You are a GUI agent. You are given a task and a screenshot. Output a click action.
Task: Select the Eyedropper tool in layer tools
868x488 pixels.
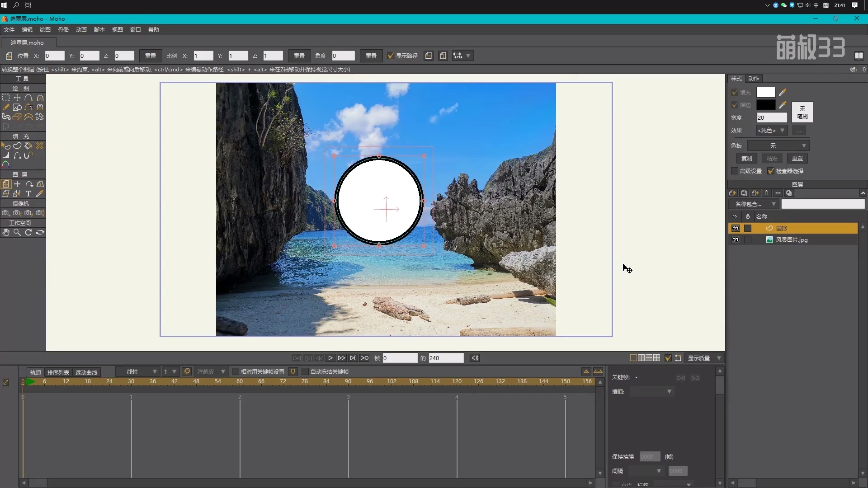(x=40, y=194)
